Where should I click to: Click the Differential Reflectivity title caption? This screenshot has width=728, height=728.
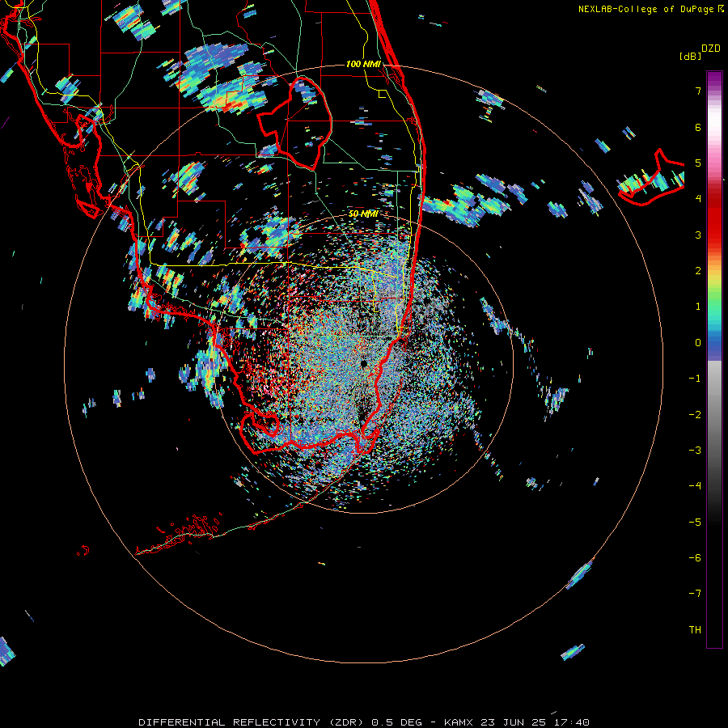tap(364, 722)
